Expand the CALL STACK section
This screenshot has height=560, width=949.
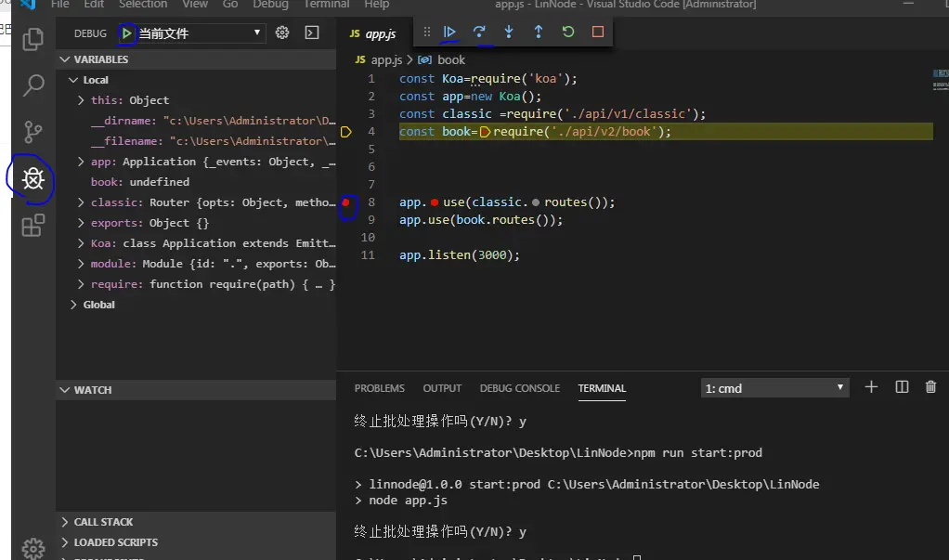pos(103,522)
